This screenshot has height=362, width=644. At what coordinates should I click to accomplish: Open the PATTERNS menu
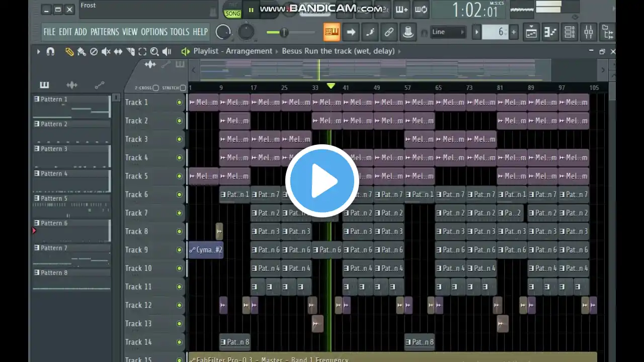tap(105, 32)
